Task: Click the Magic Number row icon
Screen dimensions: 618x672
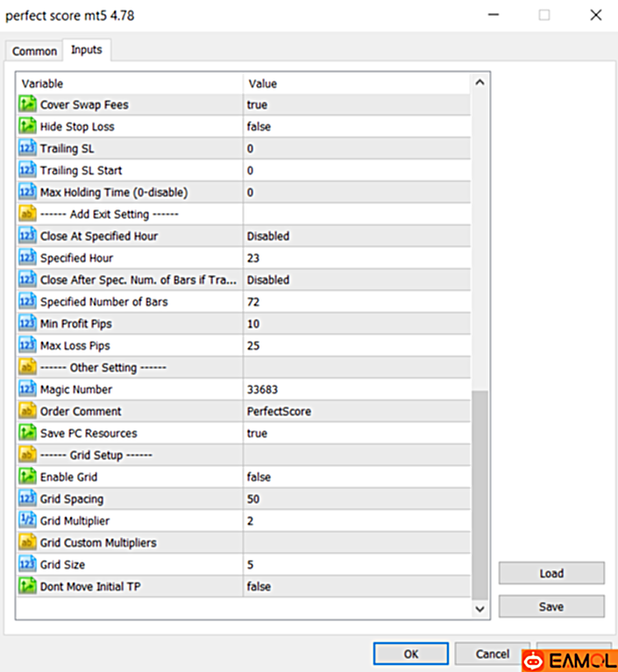Action: (x=27, y=389)
